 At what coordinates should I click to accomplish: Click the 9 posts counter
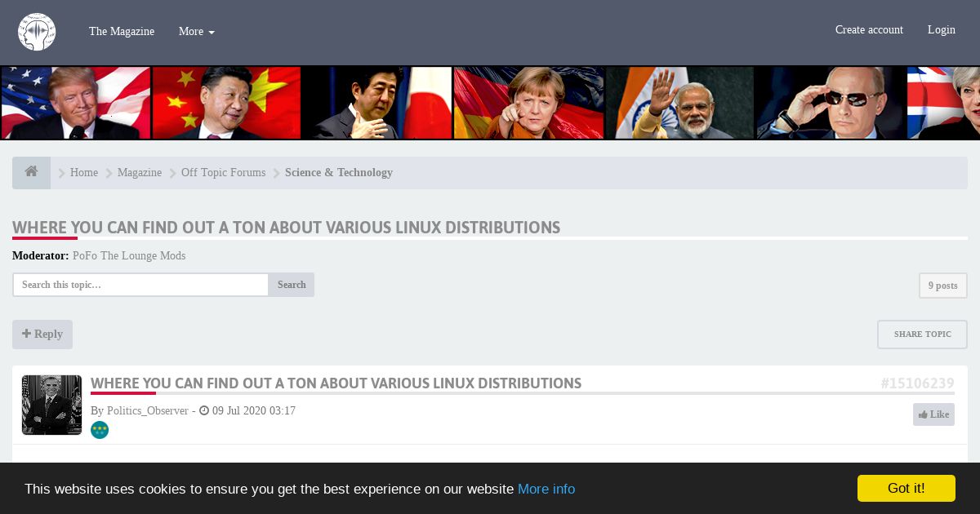click(943, 286)
